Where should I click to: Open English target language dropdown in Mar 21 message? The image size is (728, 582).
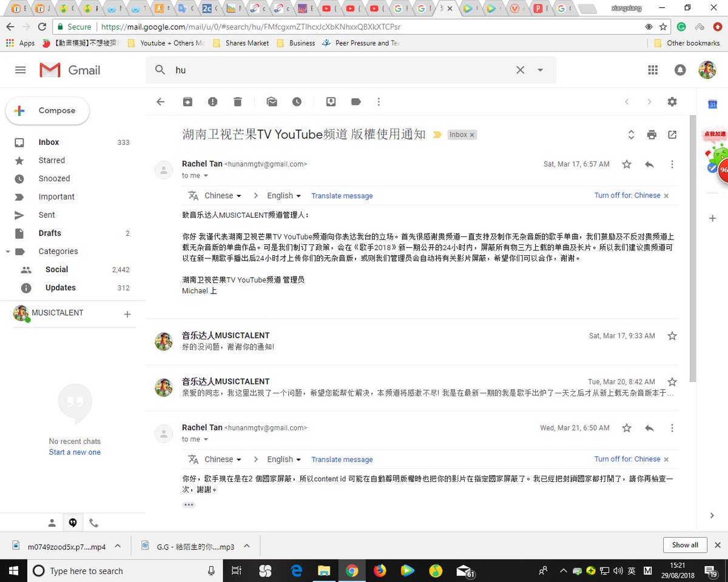(284, 460)
